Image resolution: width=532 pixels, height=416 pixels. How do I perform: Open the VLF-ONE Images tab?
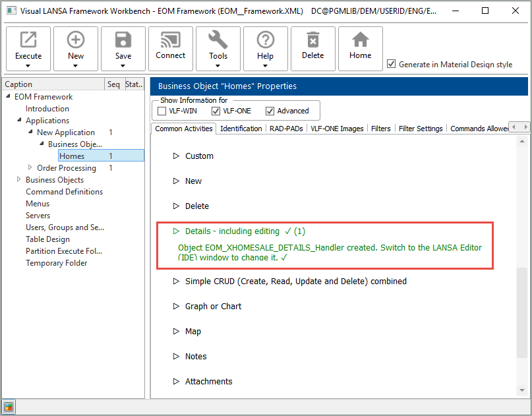pyautogui.click(x=337, y=129)
